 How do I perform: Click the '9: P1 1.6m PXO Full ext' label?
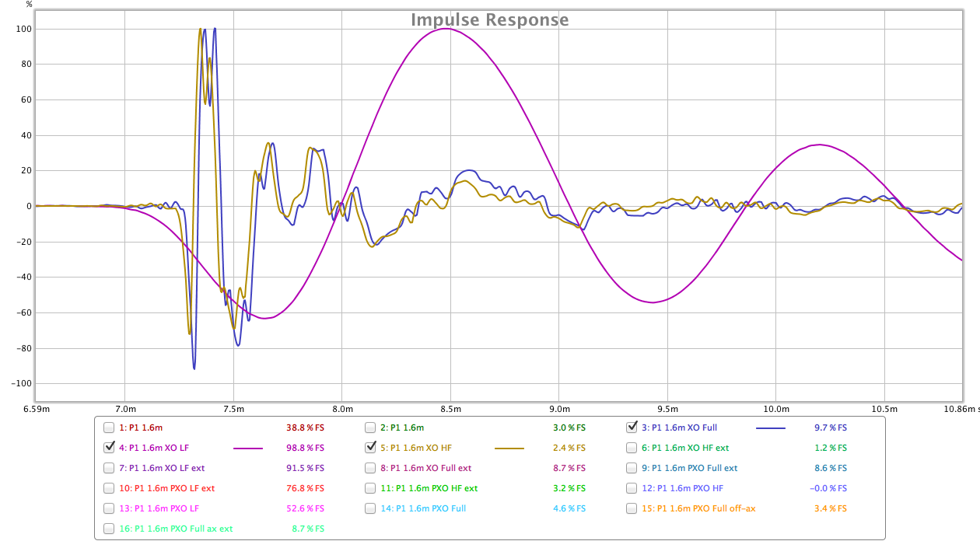690,468
